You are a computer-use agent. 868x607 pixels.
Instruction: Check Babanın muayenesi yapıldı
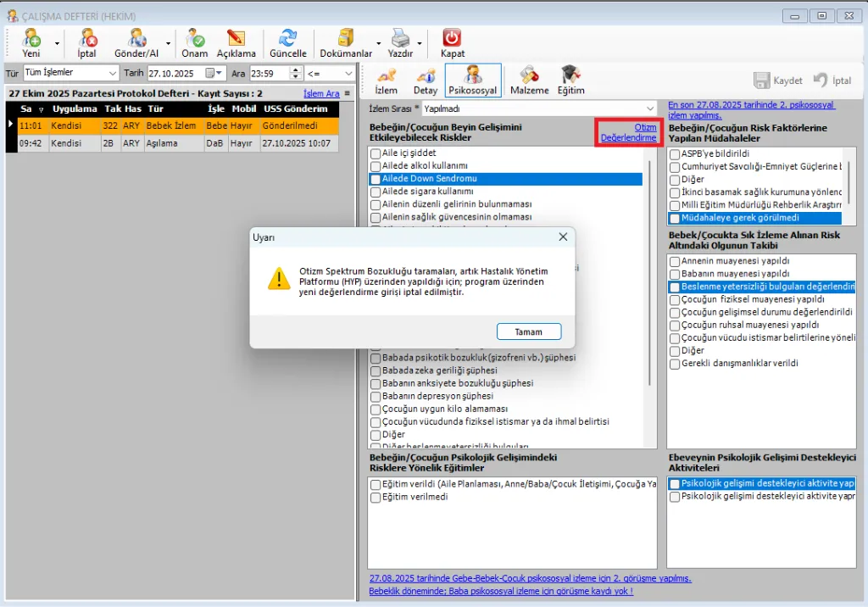674,274
